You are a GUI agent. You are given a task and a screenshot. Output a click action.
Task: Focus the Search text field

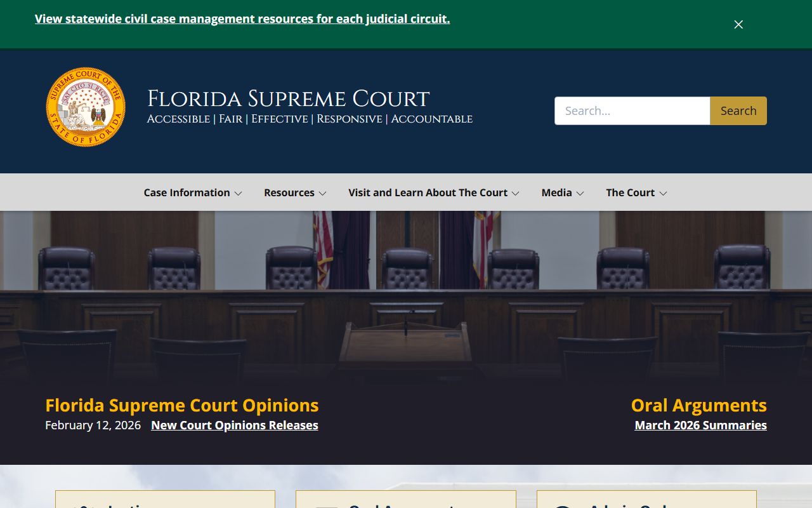click(x=632, y=110)
